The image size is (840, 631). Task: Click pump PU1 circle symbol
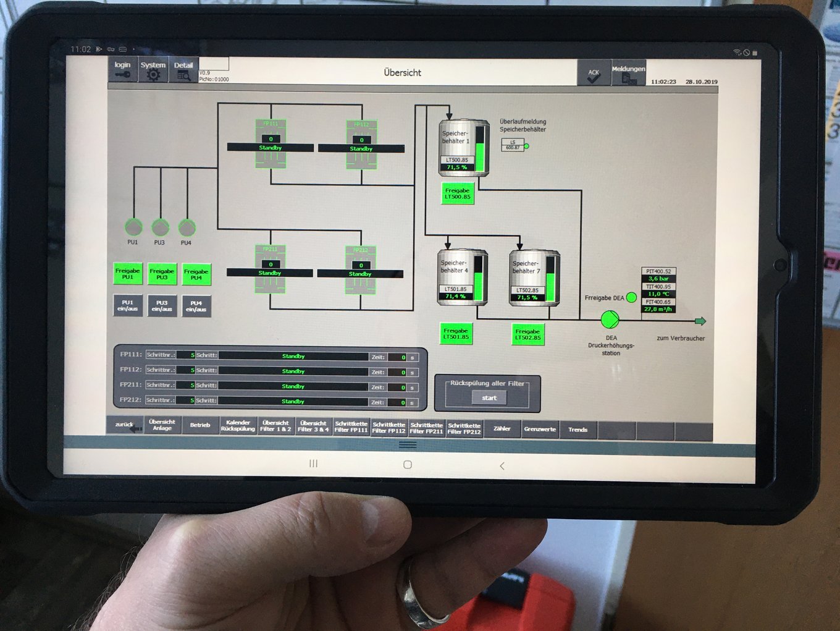(x=133, y=227)
